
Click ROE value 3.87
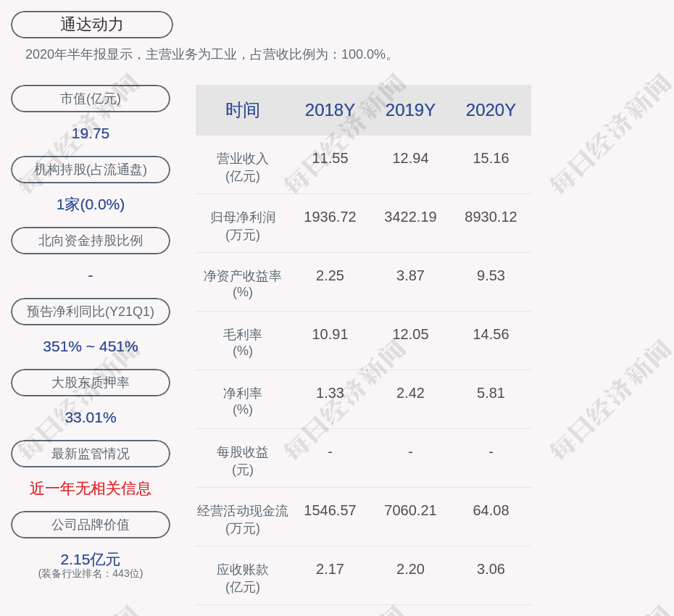tap(410, 275)
